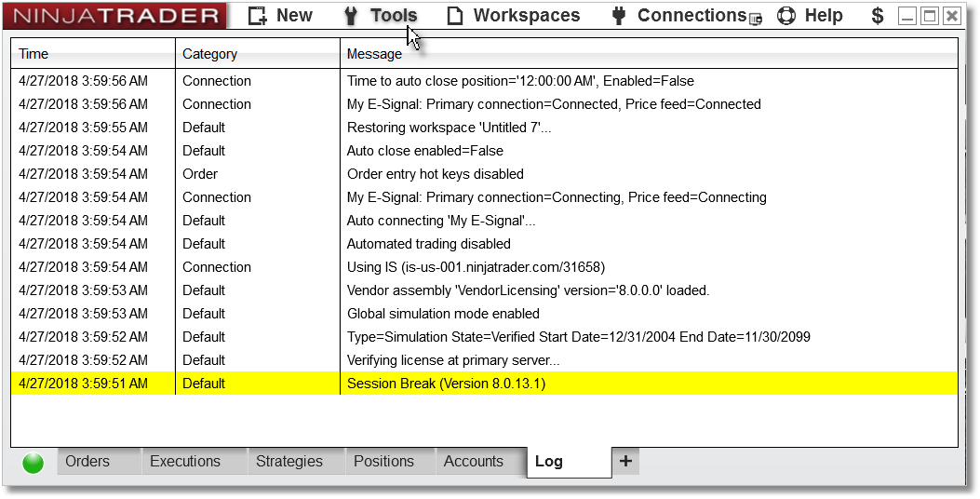Open the Workspaces menu
Image resolution: width=980 pixels, height=499 pixels.
coord(514,16)
